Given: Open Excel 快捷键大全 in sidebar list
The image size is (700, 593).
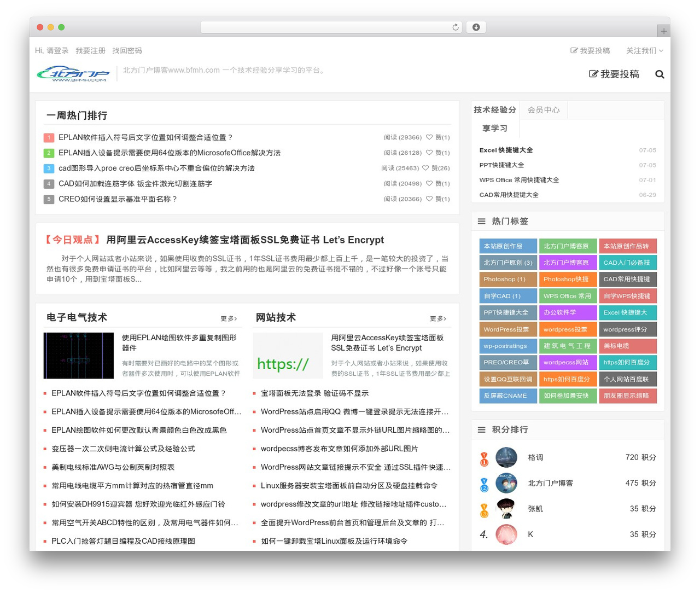Looking at the screenshot, I should pos(506,150).
